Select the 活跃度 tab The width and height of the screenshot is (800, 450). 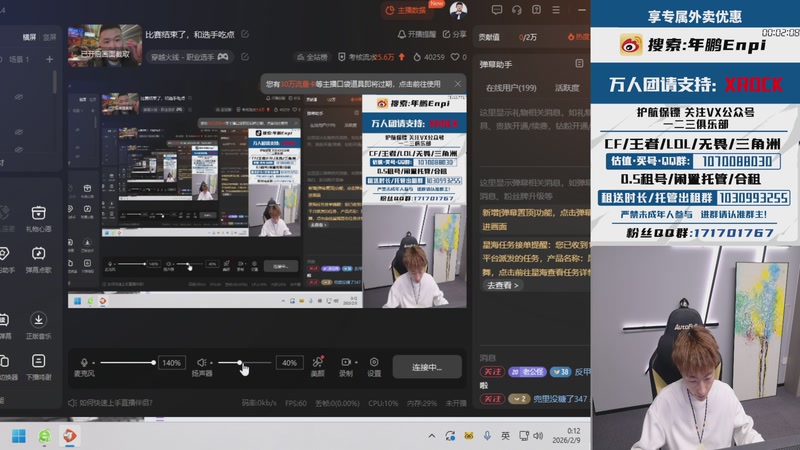point(567,88)
